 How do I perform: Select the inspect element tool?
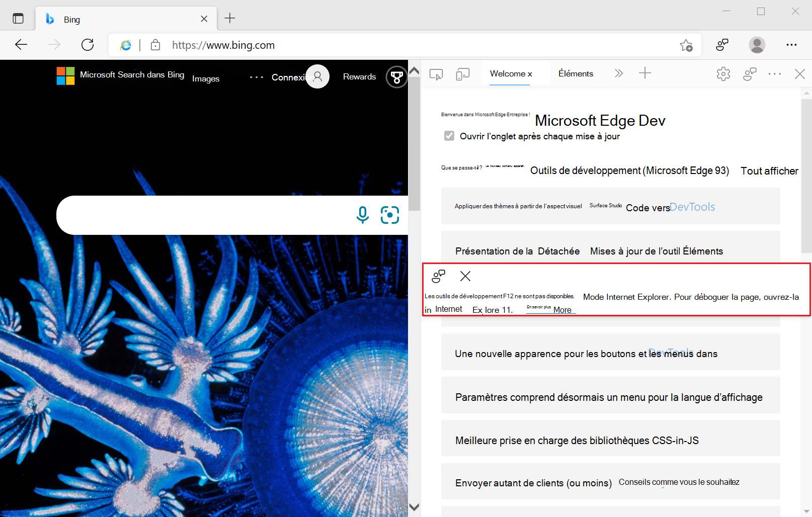[x=436, y=74]
